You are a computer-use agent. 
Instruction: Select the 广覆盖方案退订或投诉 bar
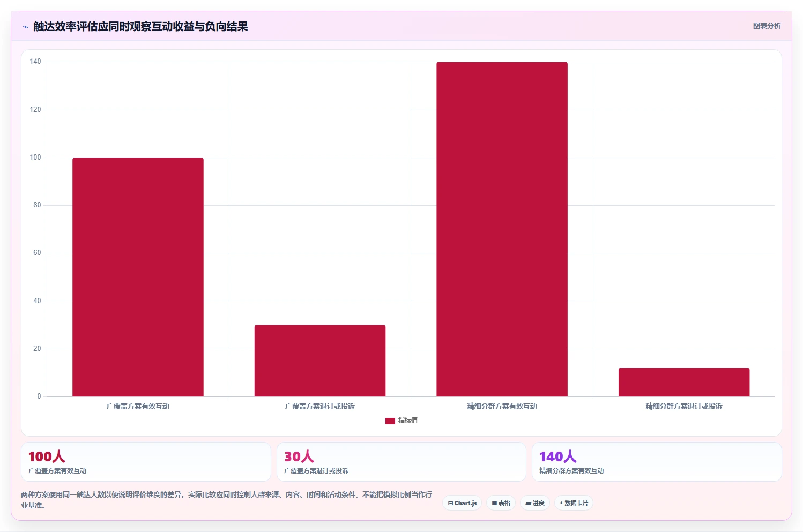pos(320,361)
